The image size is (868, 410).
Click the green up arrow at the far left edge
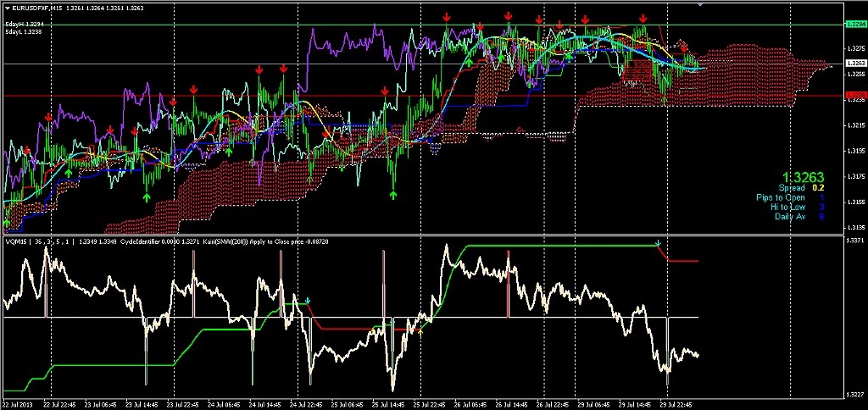point(8,222)
